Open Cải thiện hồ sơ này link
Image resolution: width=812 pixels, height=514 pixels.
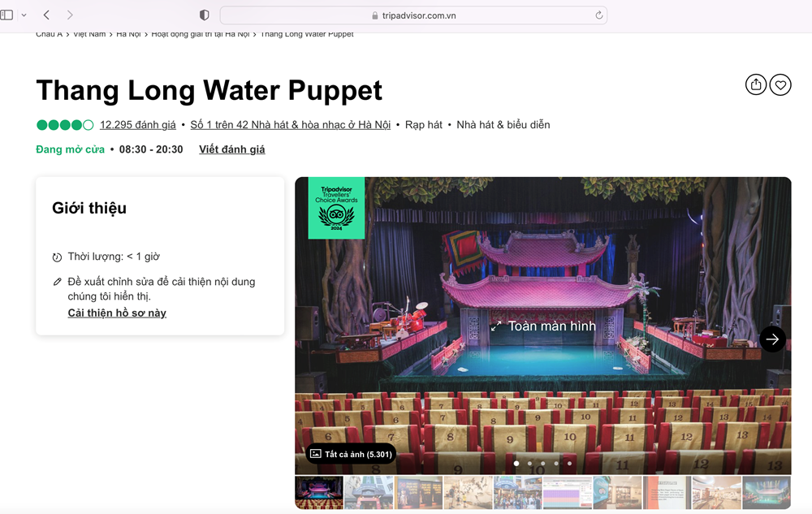pos(117,313)
